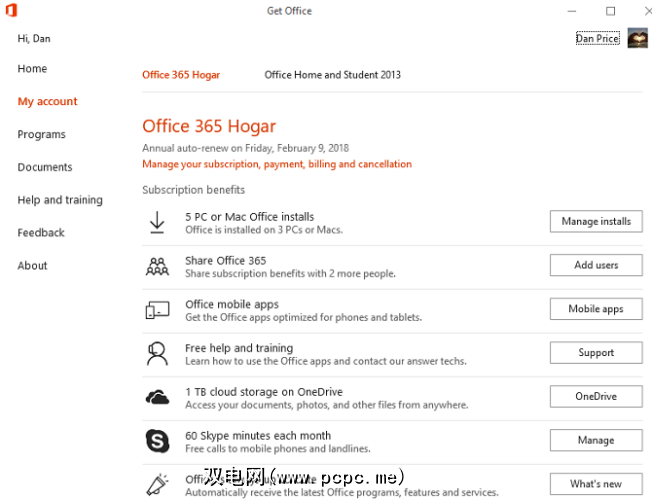
Task: Open Documents section in the sidebar
Action: 45,167
